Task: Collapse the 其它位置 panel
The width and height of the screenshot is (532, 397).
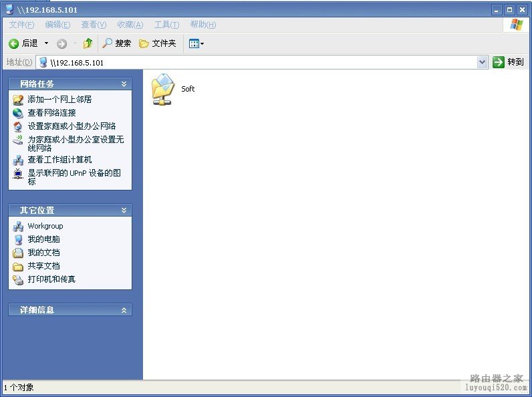Action: pyautogui.click(x=124, y=211)
